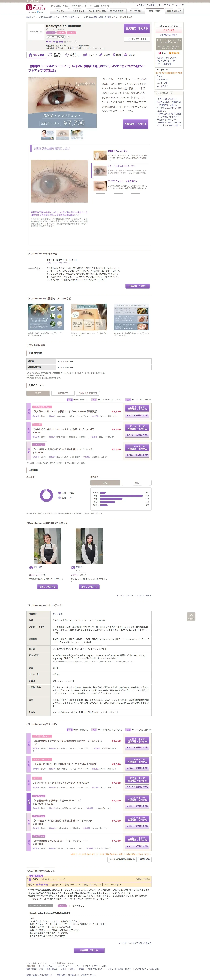
Task: Select the 2回目以降来店の方 coupon filter
Action: pos(88,393)
